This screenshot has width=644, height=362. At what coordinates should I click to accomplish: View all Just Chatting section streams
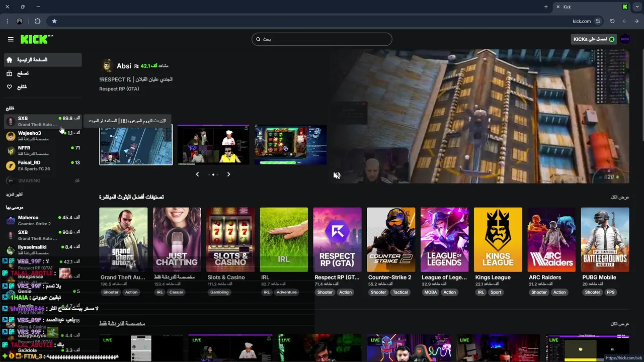[620, 324]
